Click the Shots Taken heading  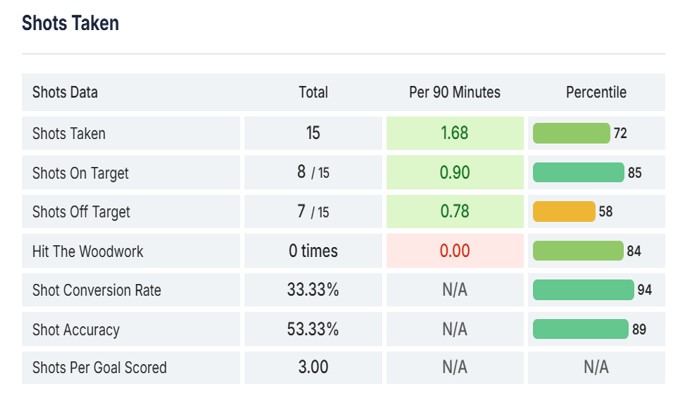click(x=70, y=24)
